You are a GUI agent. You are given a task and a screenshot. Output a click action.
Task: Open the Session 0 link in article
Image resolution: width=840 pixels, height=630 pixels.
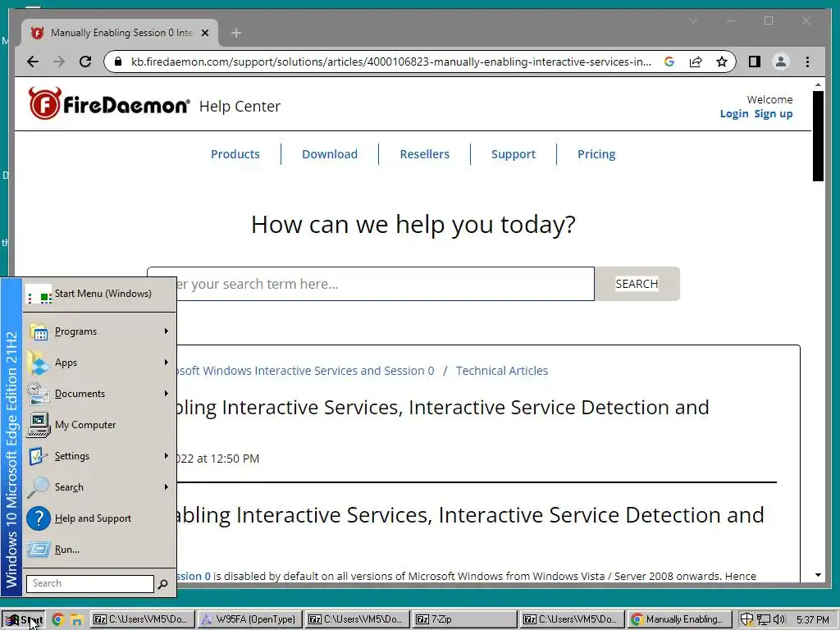[194, 577]
